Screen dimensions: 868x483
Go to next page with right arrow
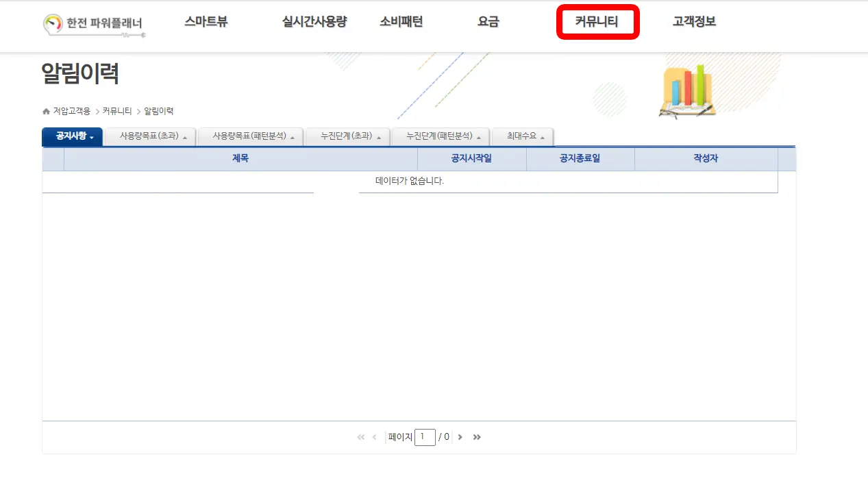[460, 436]
